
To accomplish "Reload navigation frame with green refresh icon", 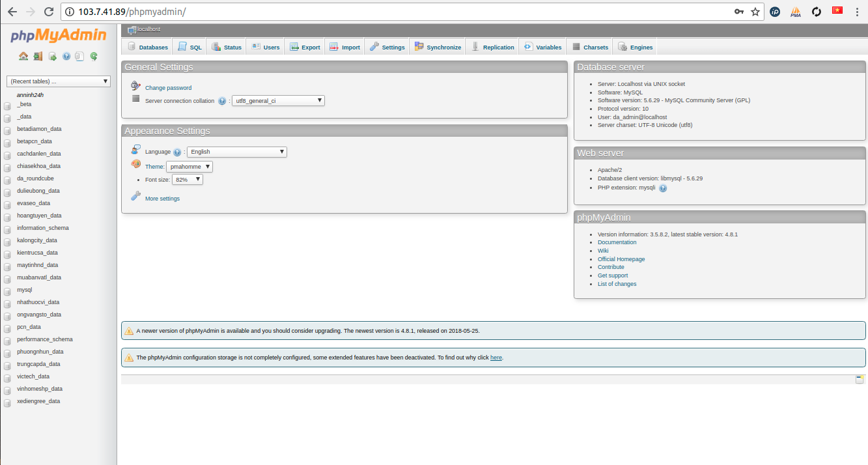I will pos(94,57).
